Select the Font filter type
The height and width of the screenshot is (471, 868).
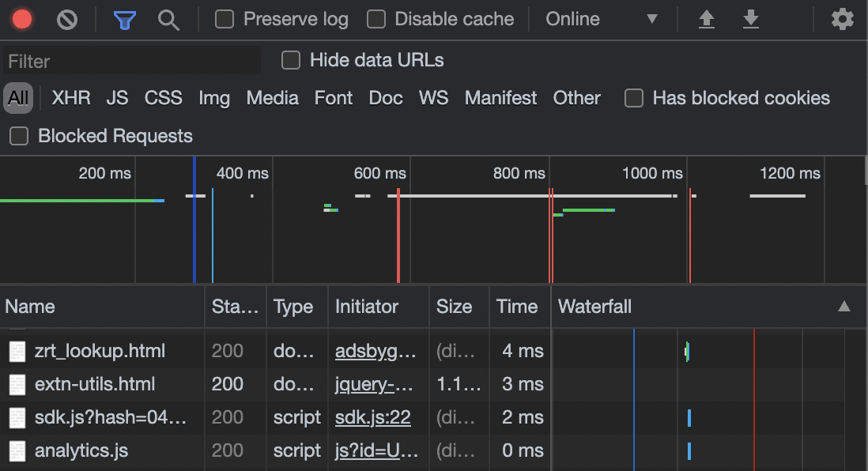(x=334, y=98)
